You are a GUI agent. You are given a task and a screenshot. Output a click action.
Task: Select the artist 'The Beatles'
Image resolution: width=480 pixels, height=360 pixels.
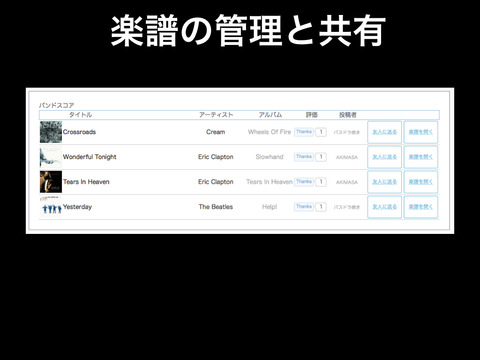click(x=216, y=207)
